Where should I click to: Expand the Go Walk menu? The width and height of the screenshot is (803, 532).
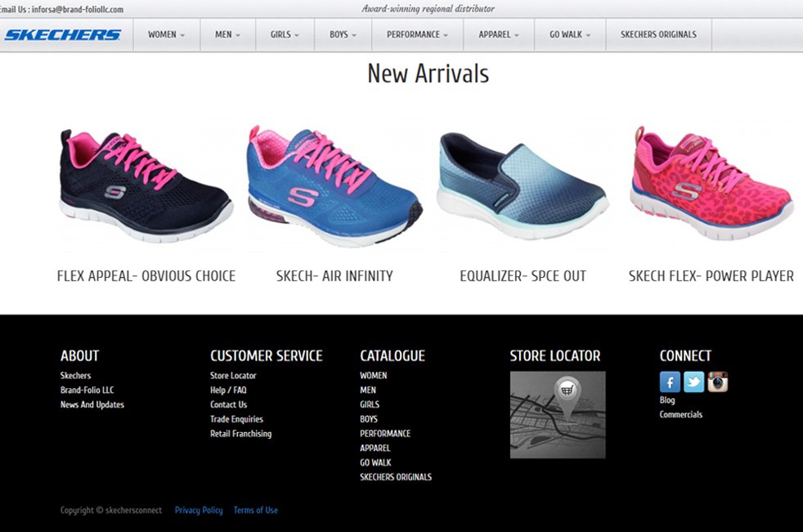(x=570, y=35)
